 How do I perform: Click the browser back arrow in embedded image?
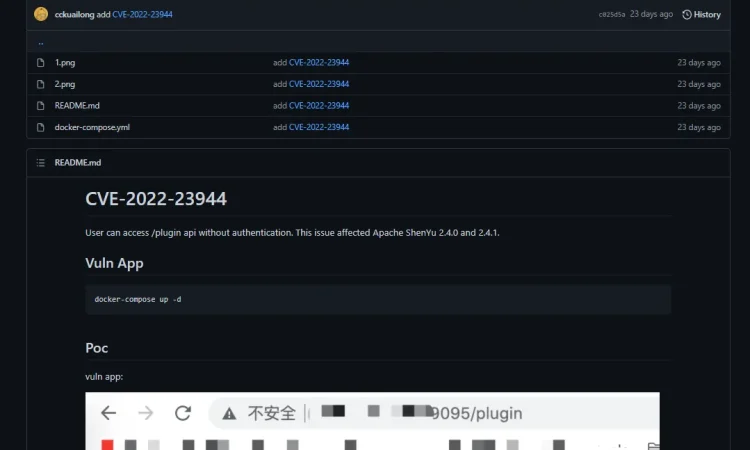click(109, 413)
